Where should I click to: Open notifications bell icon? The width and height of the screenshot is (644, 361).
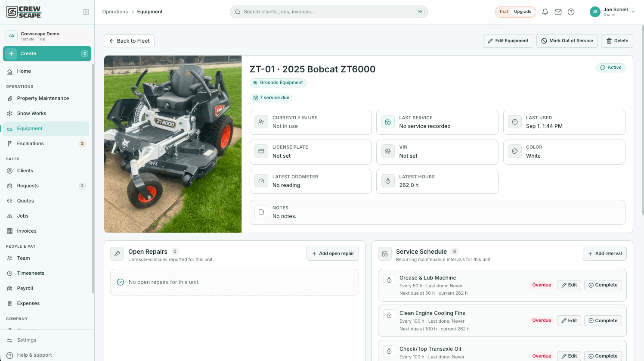(545, 12)
